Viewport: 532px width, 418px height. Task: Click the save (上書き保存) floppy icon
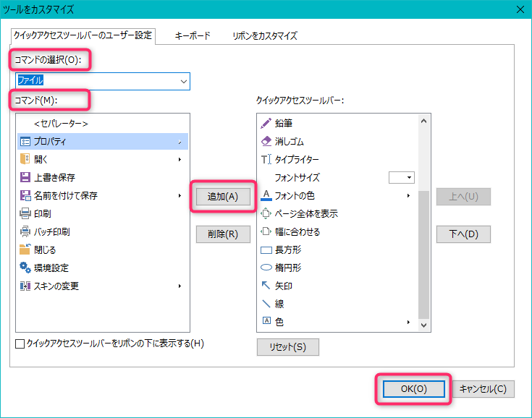[25, 177]
